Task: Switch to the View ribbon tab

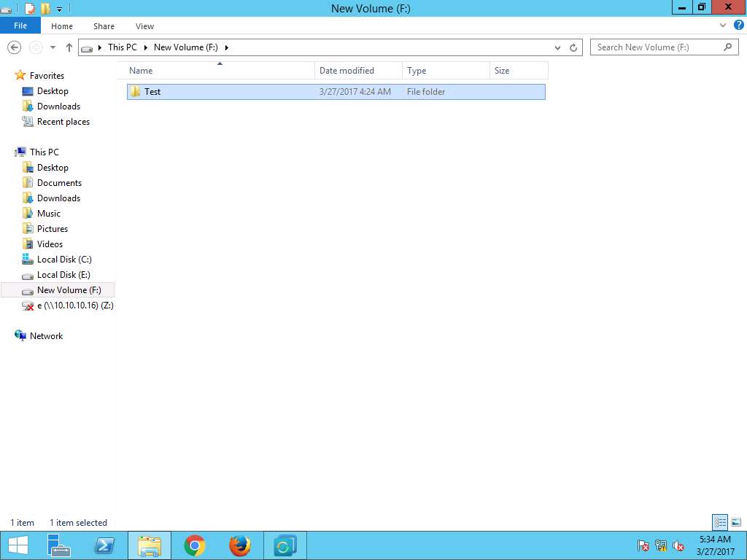Action: click(144, 26)
